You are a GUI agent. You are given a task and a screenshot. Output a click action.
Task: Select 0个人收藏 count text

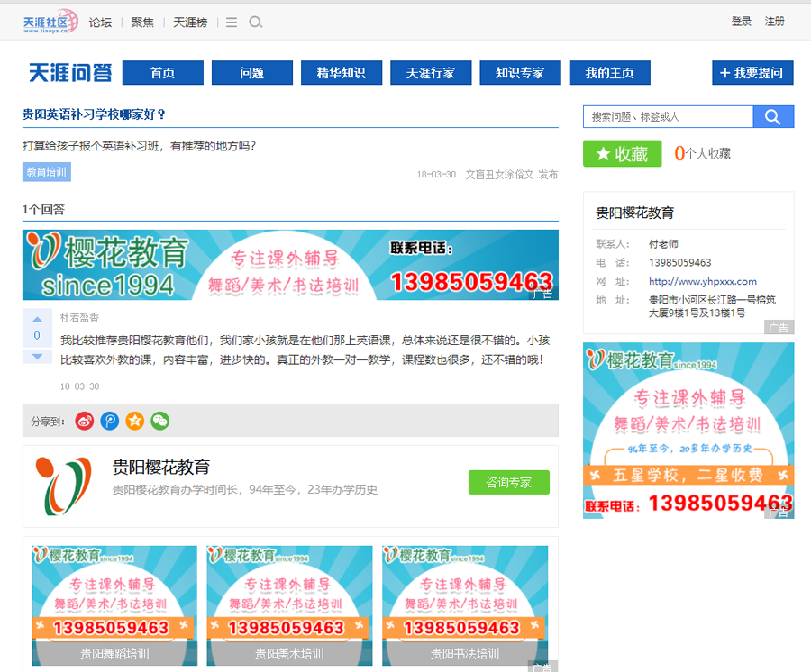point(702,153)
